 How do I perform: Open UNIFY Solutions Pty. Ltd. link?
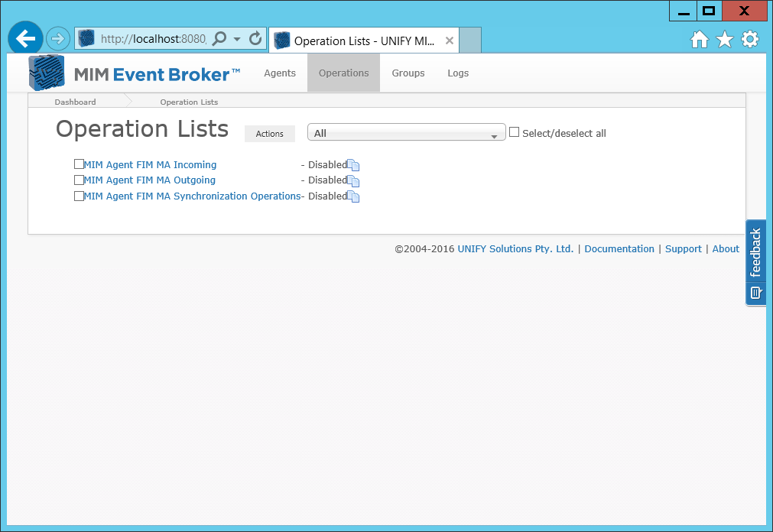click(515, 249)
